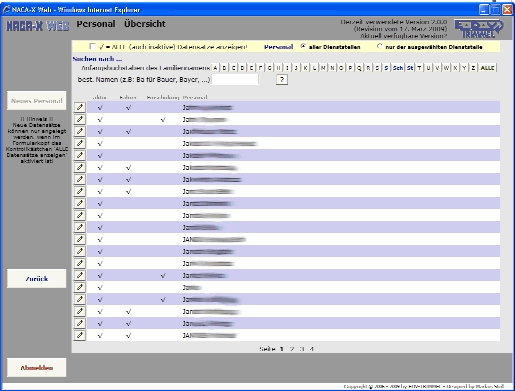Show surnames starting with M
The image size is (515, 391).
(323, 68)
